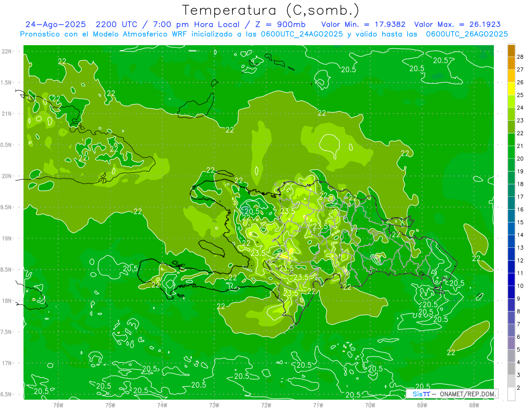Viewport: 532px width, 411px height.
Task: Click the '21N' latitude axis label
Action: [x=6, y=114]
